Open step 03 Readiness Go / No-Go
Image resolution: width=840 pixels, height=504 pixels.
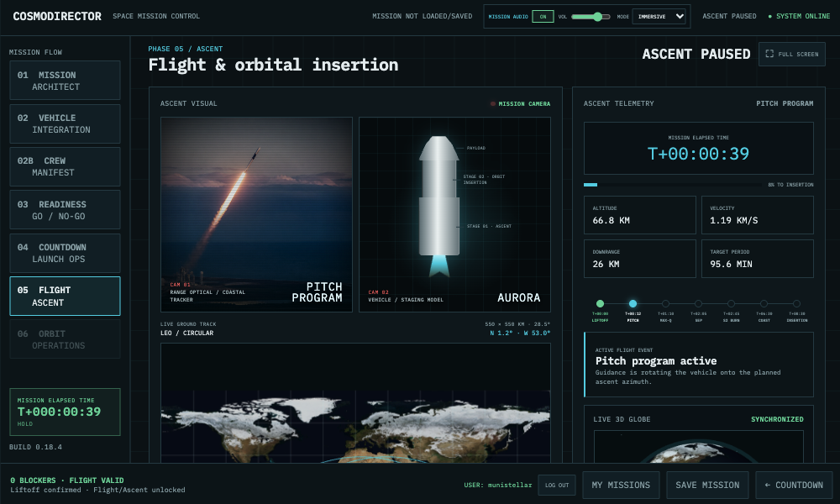(x=65, y=210)
